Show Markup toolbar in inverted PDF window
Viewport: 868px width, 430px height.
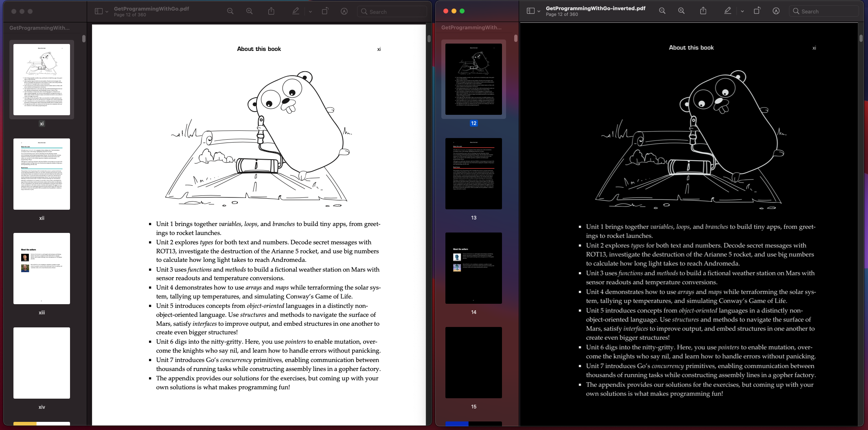(776, 11)
